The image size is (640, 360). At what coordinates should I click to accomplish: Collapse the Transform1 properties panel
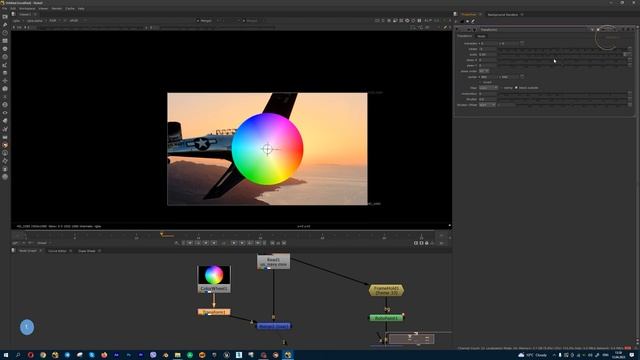coord(458,29)
